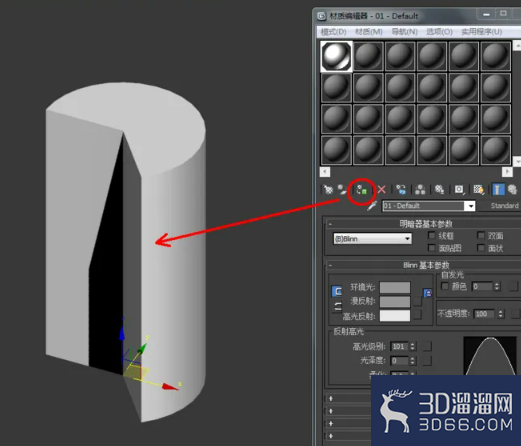This screenshot has width=521, height=446.
Task: Reset map/material with red X icon
Action: 381,190
